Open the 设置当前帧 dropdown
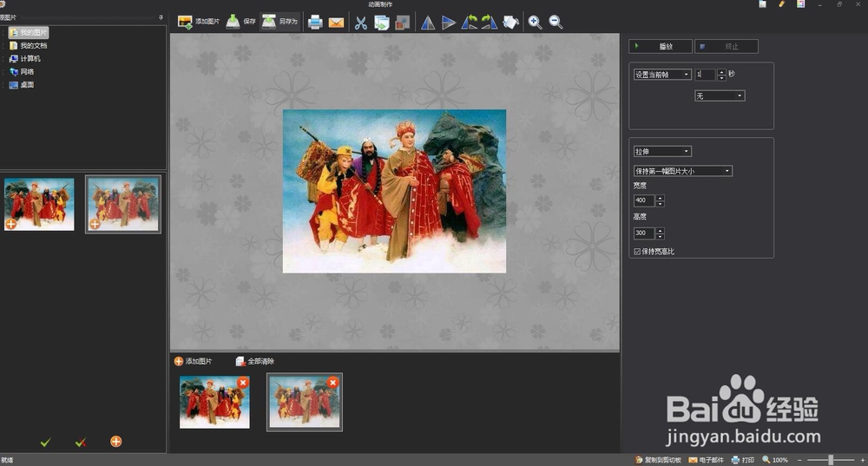Viewport: 868px width, 466px height. [662, 74]
